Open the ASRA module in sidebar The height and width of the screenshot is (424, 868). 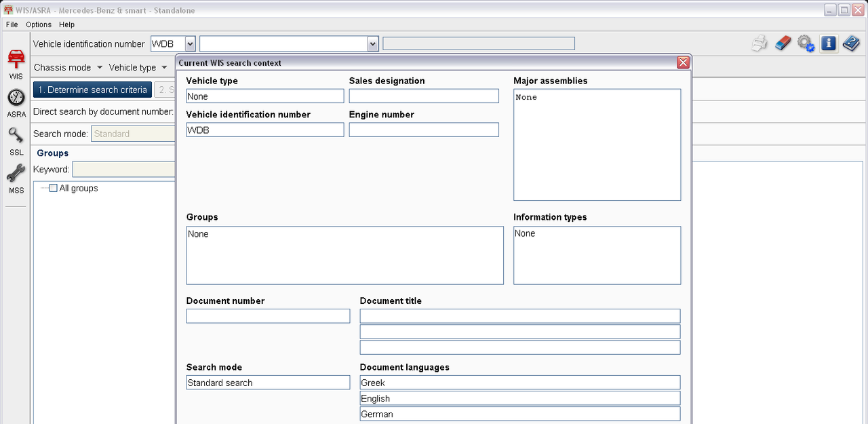pos(16,103)
